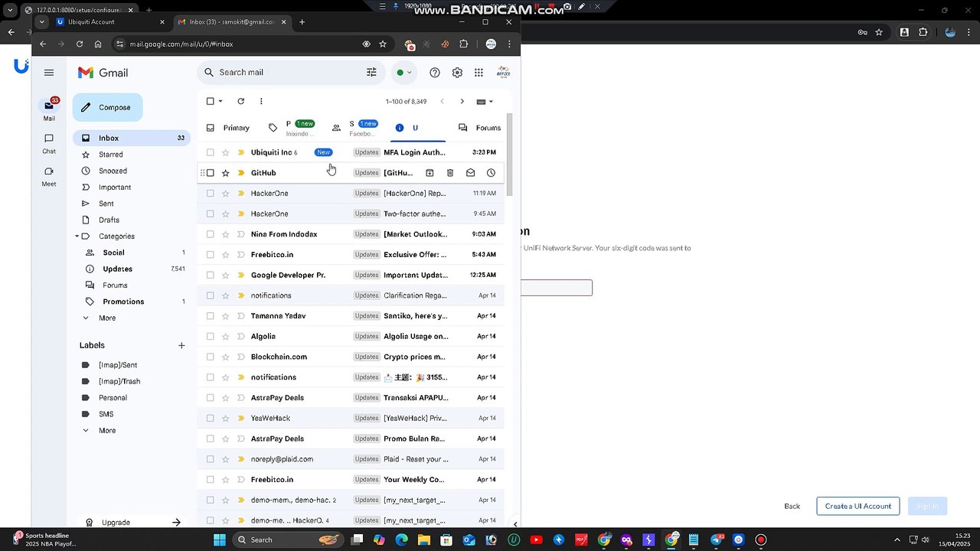
Task: Open input tools keyboard dropdown
Action: [485, 101]
